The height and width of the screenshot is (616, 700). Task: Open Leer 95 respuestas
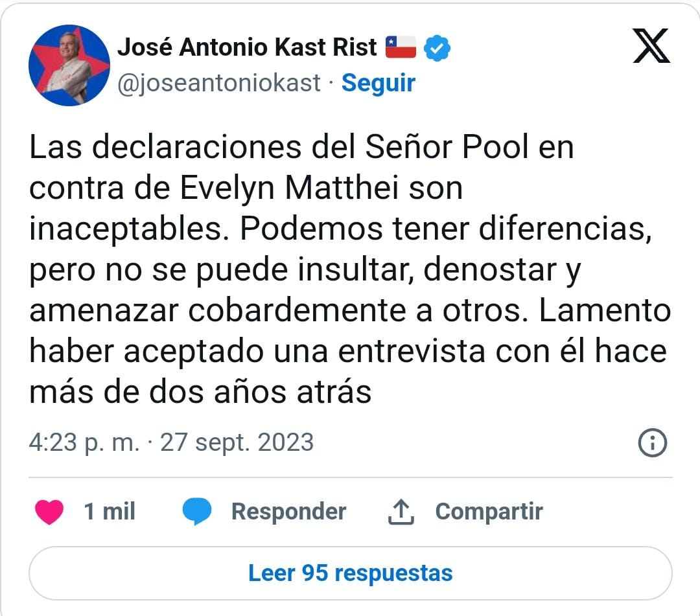coord(350,573)
